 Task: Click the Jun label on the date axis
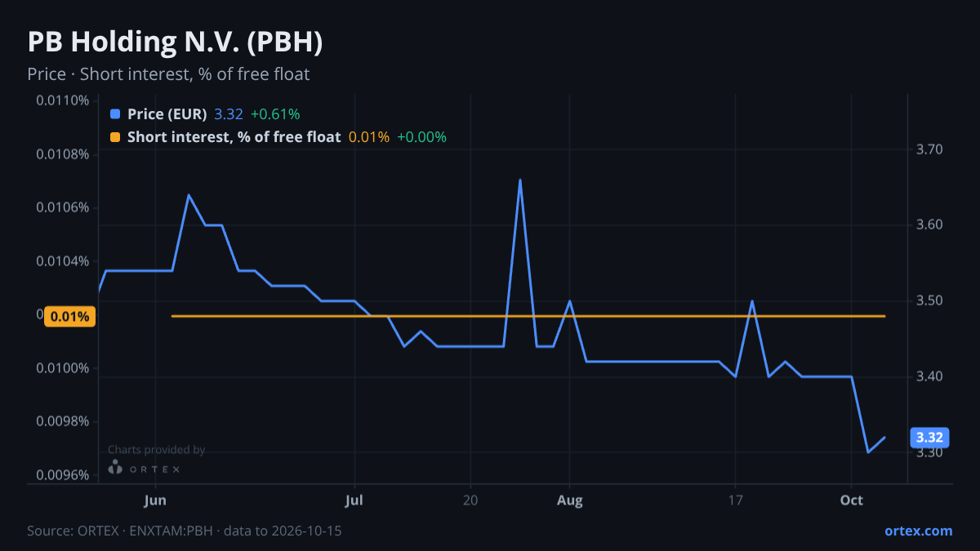pyautogui.click(x=155, y=500)
